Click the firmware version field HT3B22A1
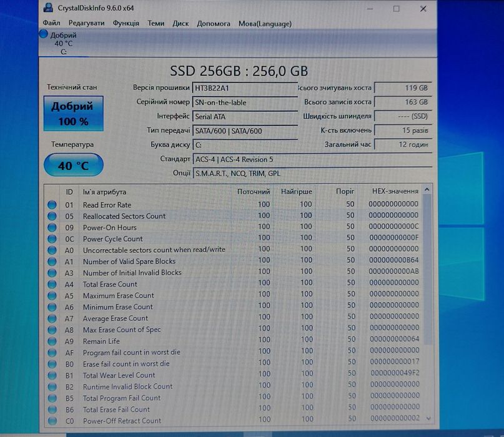 [x=245, y=88]
